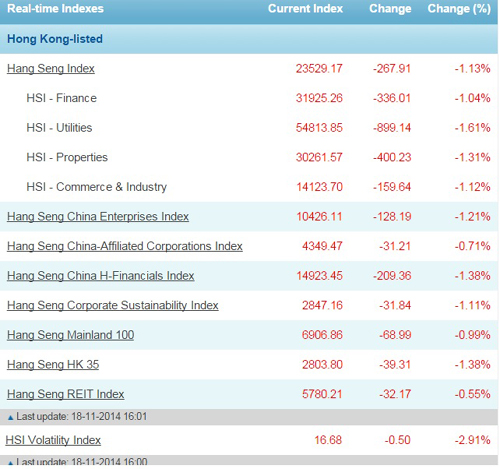Open the Hang Seng HK 35 link
This screenshot has height=469, width=500.
click(x=53, y=365)
